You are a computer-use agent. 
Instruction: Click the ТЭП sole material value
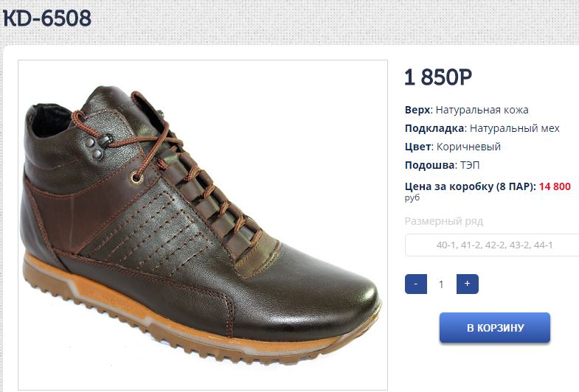coord(469,165)
